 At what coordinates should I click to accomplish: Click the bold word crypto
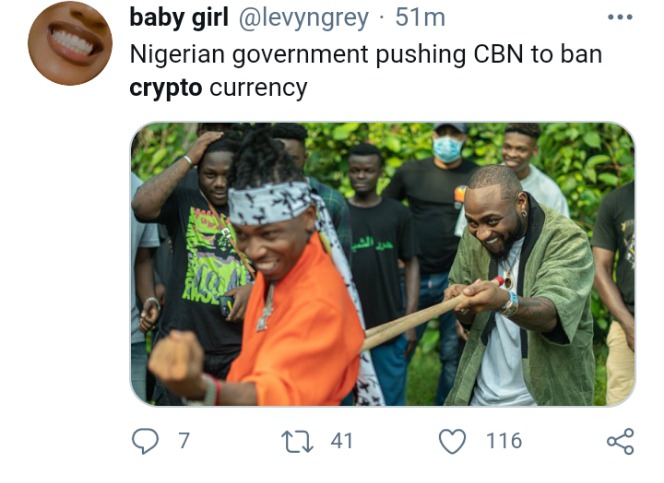click(166, 88)
